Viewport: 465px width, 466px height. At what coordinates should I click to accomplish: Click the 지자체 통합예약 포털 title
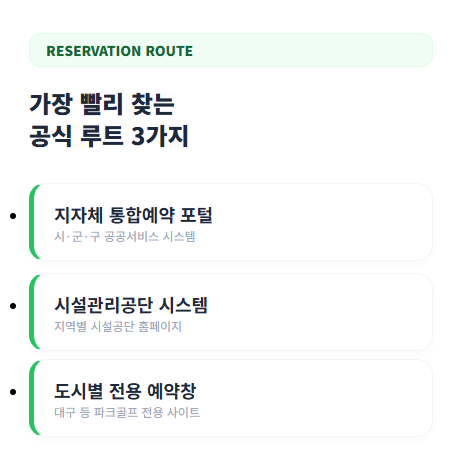pos(133,215)
